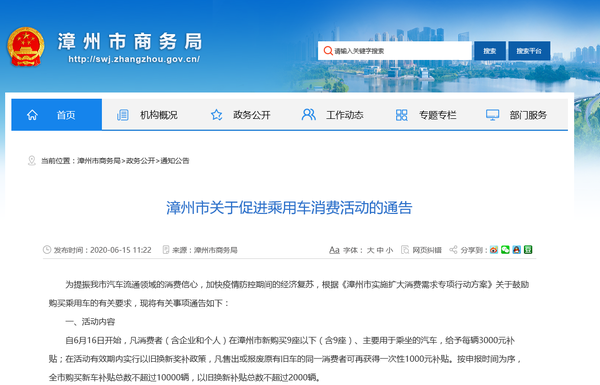Set font size to 大
The width and height of the screenshot is (600, 385).
[x=370, y=250]
